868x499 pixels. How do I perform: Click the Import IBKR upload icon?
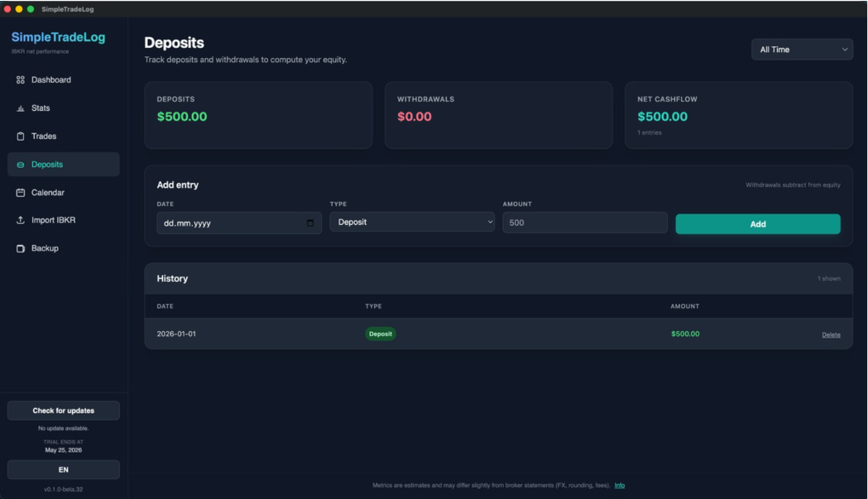21,220
